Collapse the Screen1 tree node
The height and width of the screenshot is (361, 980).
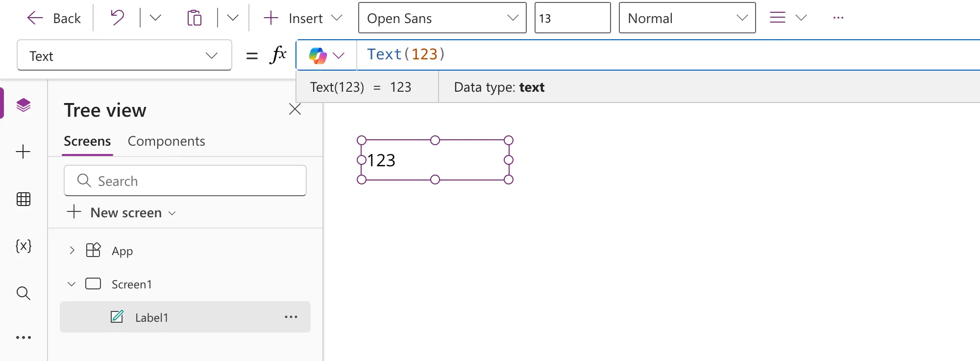coord(72,284)
